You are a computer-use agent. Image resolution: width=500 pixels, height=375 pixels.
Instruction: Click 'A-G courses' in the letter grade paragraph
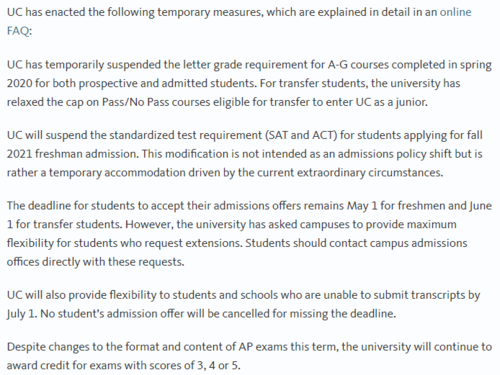[x=358, y=64]
